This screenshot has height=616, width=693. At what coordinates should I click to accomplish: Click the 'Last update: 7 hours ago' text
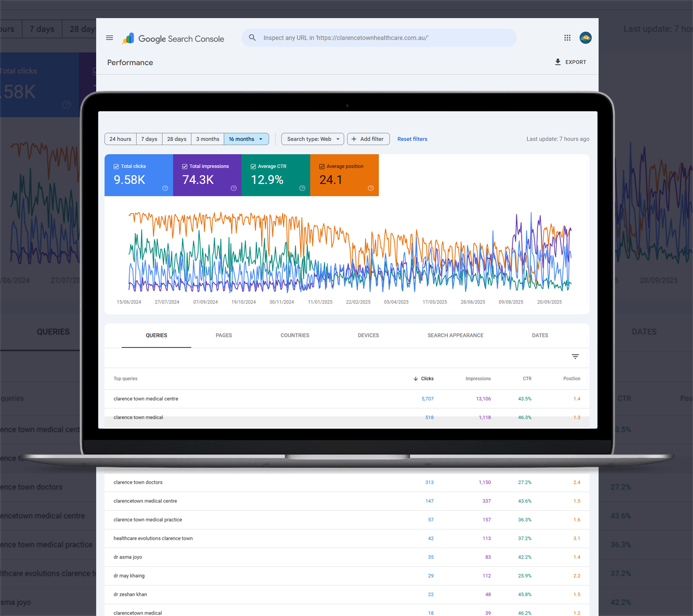coord(558,139)
